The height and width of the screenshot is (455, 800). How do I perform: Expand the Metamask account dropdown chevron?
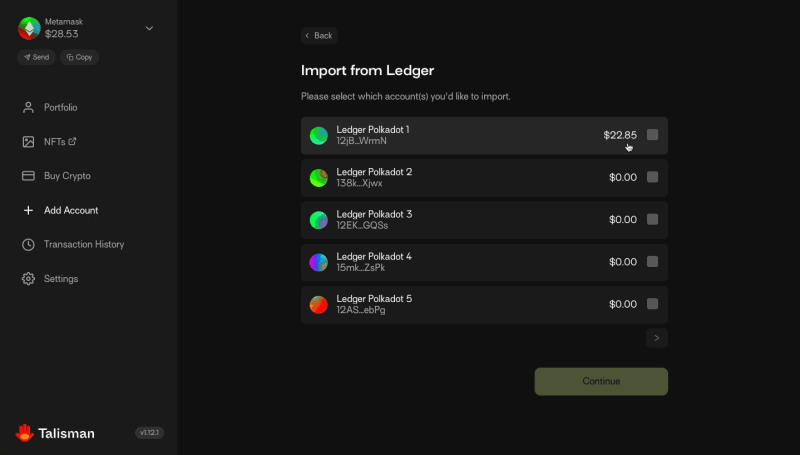coord(149,28)
